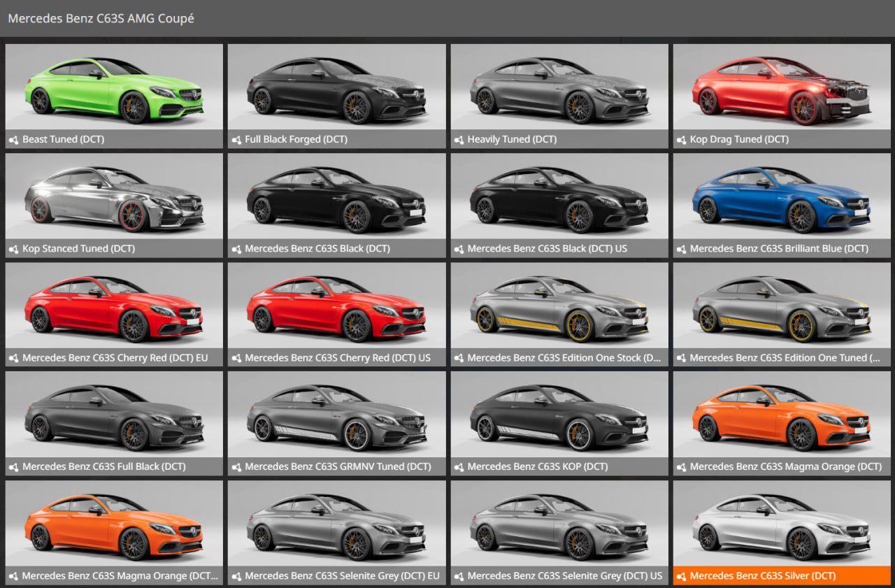Click the icon beside C63S Cherry Red EU
The image size is (895, 588).
pos(13,358)
